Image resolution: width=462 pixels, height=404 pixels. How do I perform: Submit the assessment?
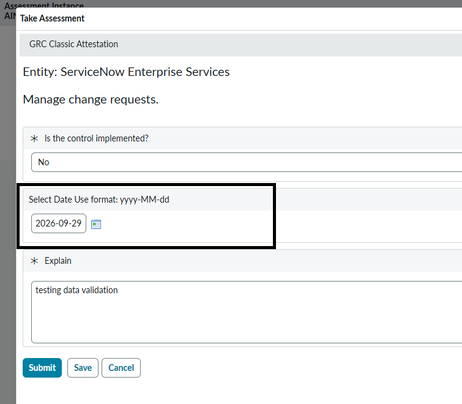[42, 368]
